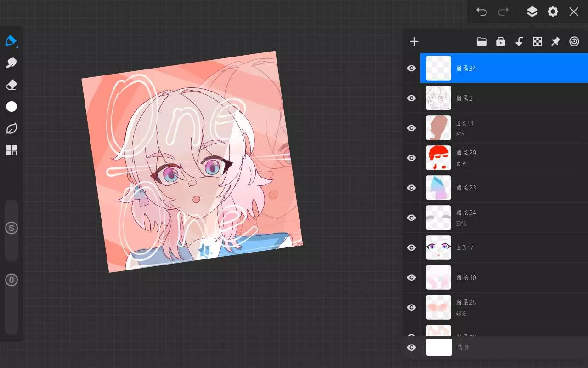588x368 pixels.
Task: Undo the last action
Action: pos(481,11)
